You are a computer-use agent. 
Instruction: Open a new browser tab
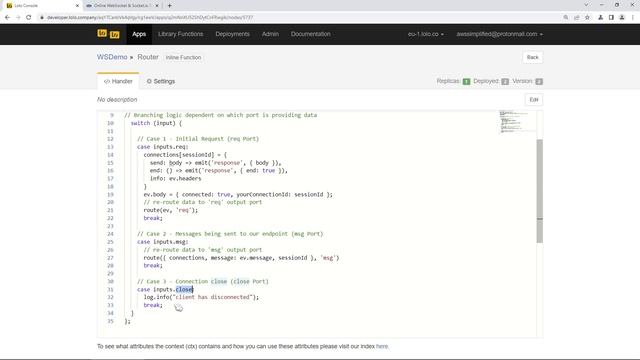click(169, 6)
